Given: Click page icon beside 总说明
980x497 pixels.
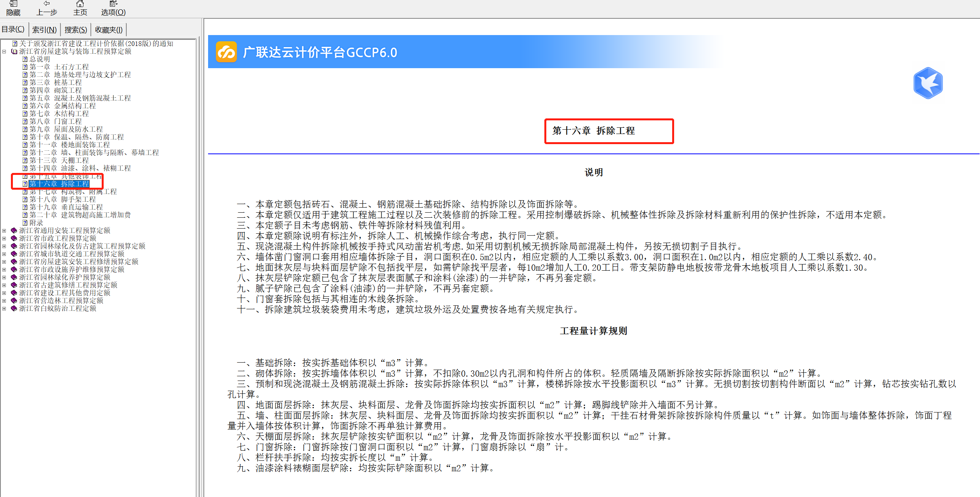Looking at the screenshot, I should [25, 59].
